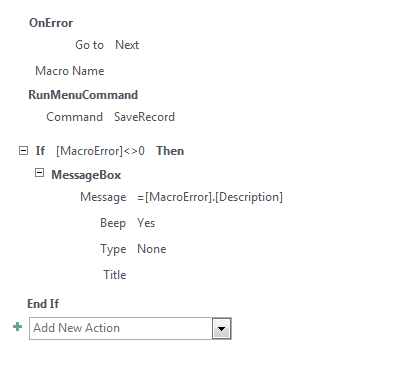412x370 pixels.
Task: Edit the [MacroError]<>0 condition expression
Action: pos(100,151)
